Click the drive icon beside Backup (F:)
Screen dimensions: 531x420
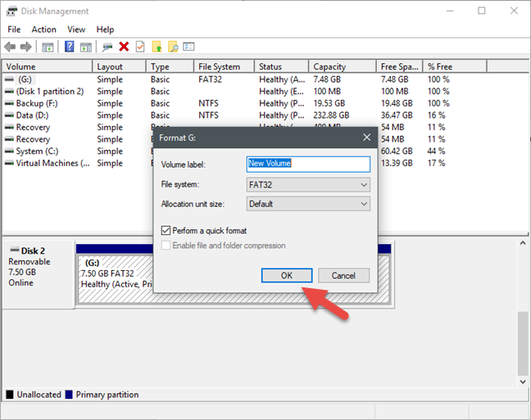(x=10, y=103)
